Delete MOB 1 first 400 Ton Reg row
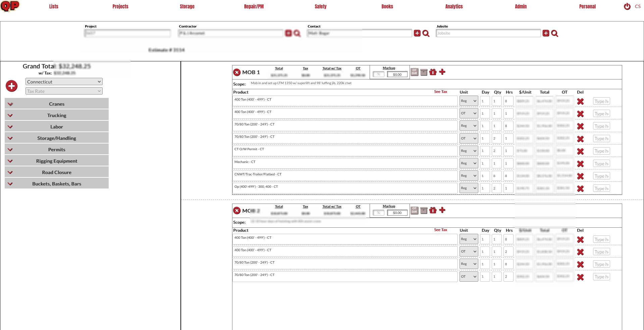Image resolution: width=644 pixels, height=330 pixels. tap(580, 101)
